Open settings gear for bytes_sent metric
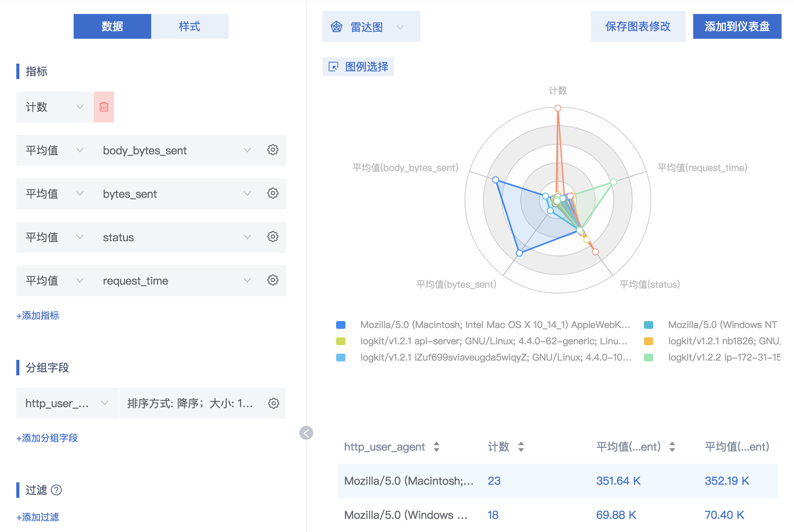The width and height of the screenshot is (794, 532). pyautogui.click(x=273, y=193)
